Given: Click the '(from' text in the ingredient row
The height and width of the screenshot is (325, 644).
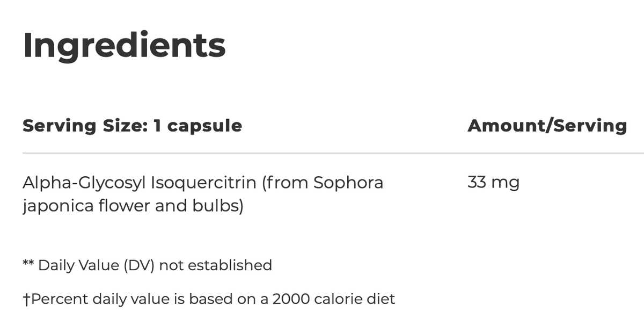Looking at the screenshot, I should [285, 183].
